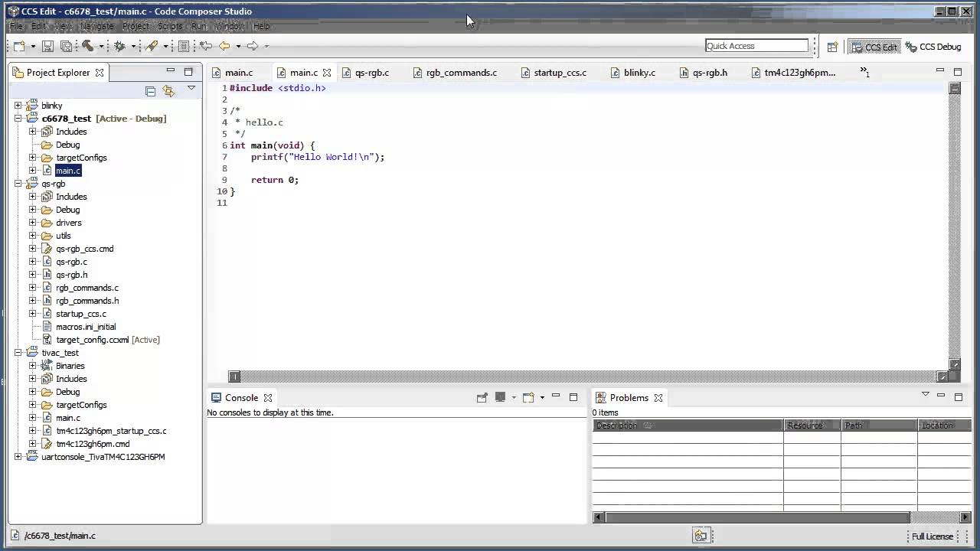This screenshot has width=980, height=551.
Task: Click the Save All toolbar icon
Action: click(x=66, y=47)
